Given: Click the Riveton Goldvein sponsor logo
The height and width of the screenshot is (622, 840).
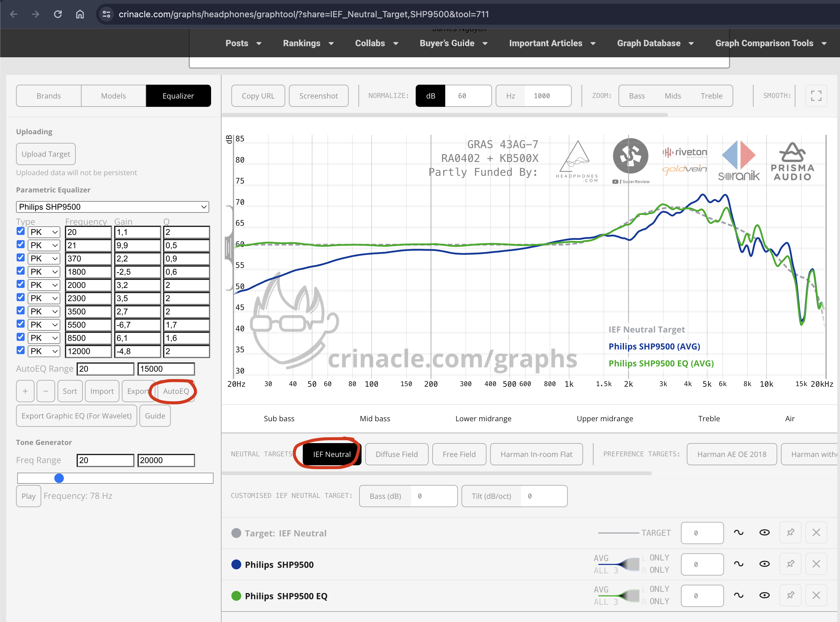Looking at the screenshot, I should pos(685,161).
